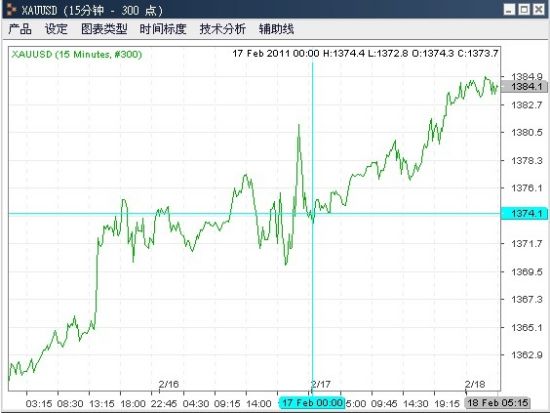Click the 1367.3 price axis label

coord(526,299)
